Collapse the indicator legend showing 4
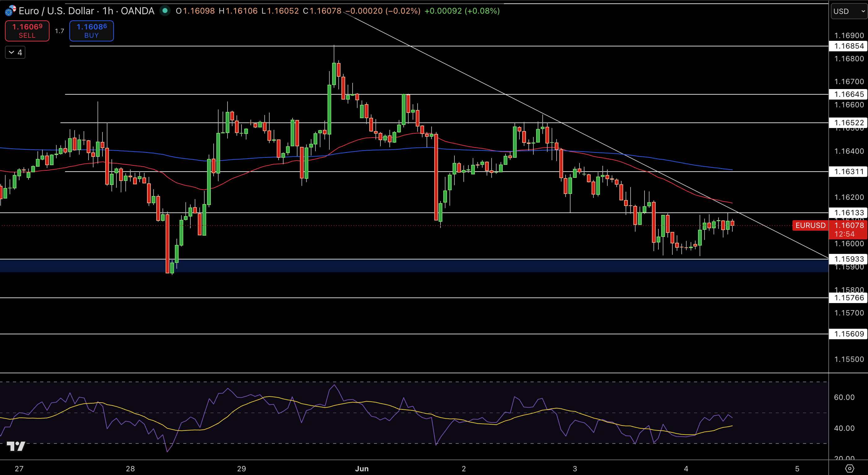The image size is (868, 475). point(15,53)
